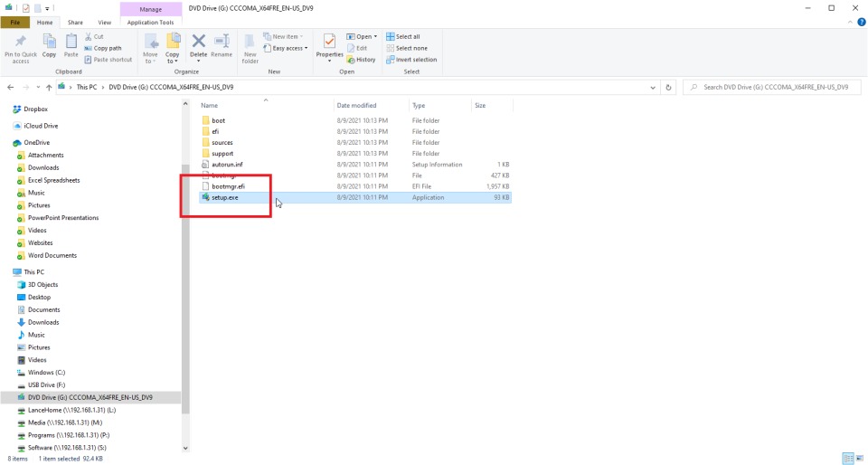The height and width of the screenshot is (465, 868).
Task: Expand the Easy access dropdown
Action: pos(289,48)
